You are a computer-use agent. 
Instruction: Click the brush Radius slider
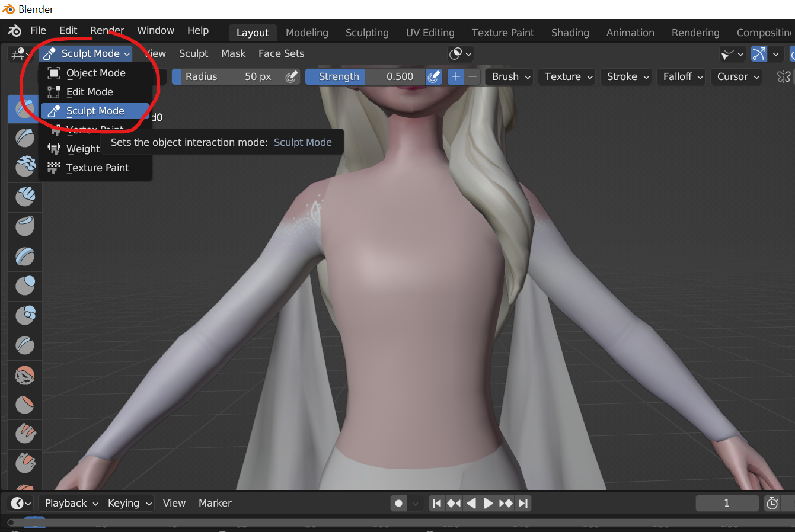[228, 76]
